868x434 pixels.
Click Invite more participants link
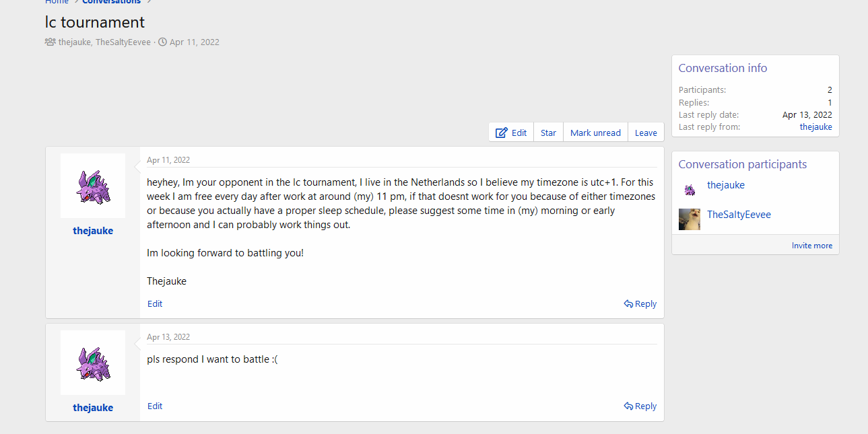coord(811,246)
